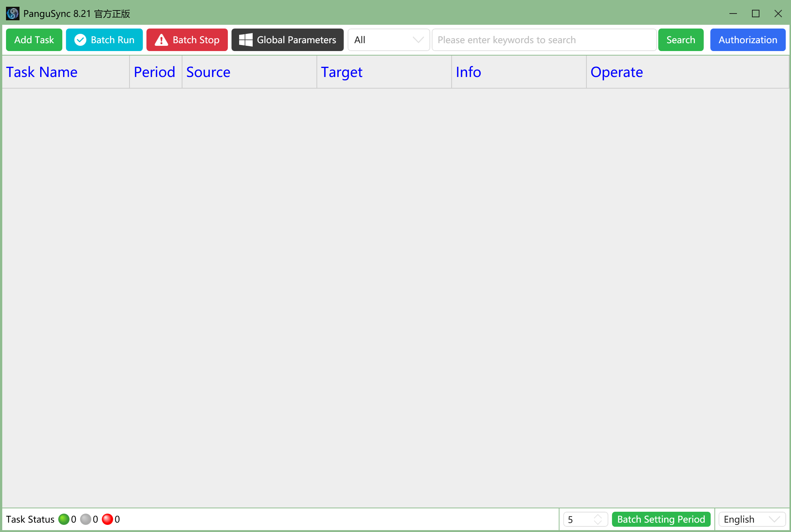Viewport: 791px width, 532px height.
Task: Focus the keyword search input field
Action: pyautogui.click(x=544, y=40)
